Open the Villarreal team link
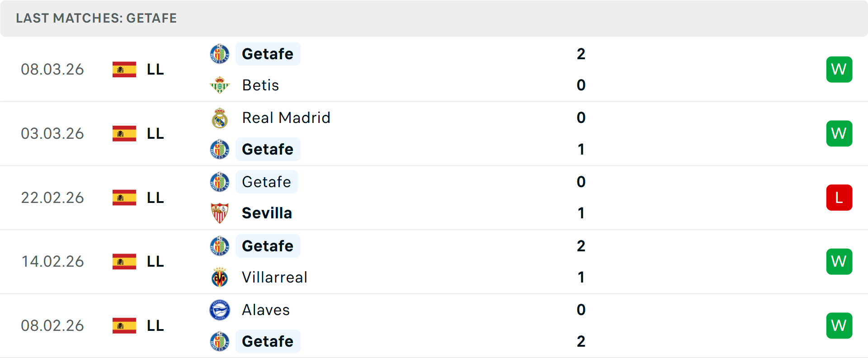The width and height of the screenshot is (868, 358). [274, 277]
